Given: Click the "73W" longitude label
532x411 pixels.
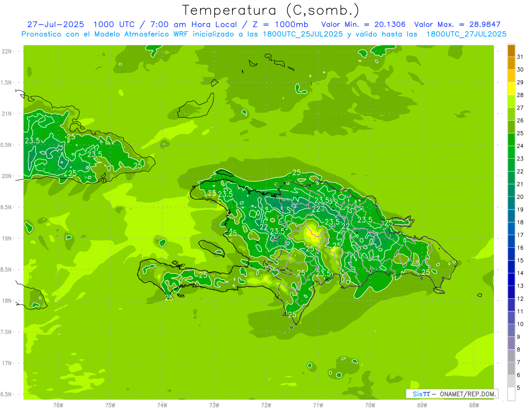Looking at the screenshot, I should coord(214,405).
